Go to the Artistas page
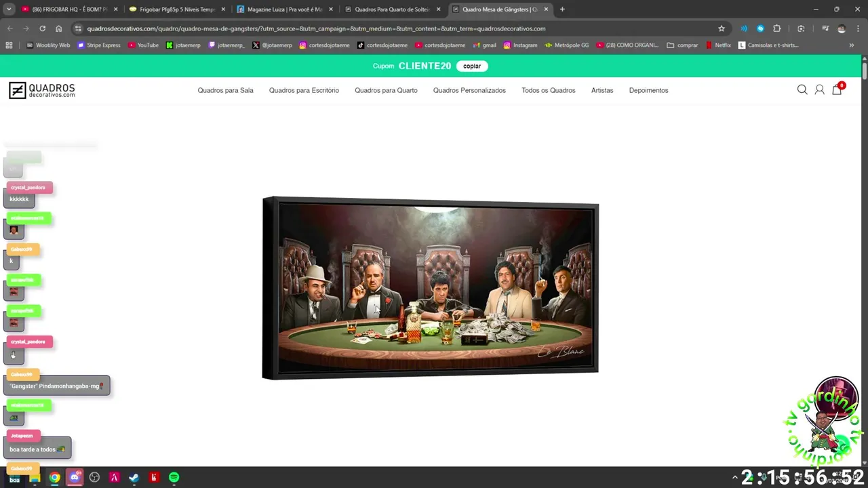Screen dimensions: 868x488 tap(602, 90)
